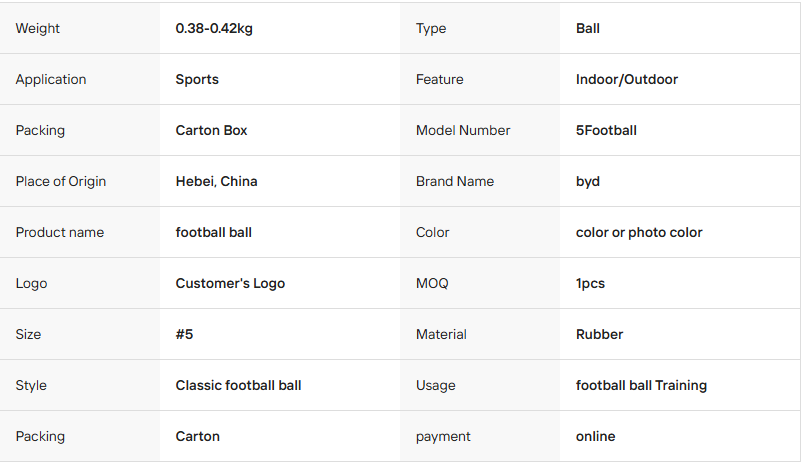
Task: Click the football ball product name
Action: tap(213, 232)
